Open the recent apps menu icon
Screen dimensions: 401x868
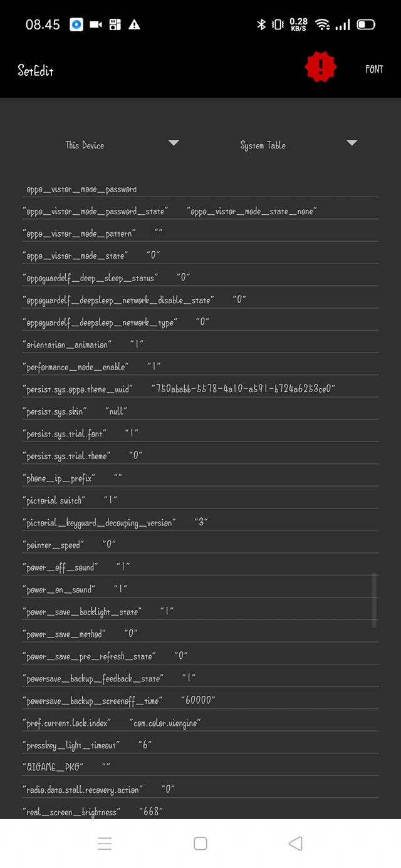point(105,843)
